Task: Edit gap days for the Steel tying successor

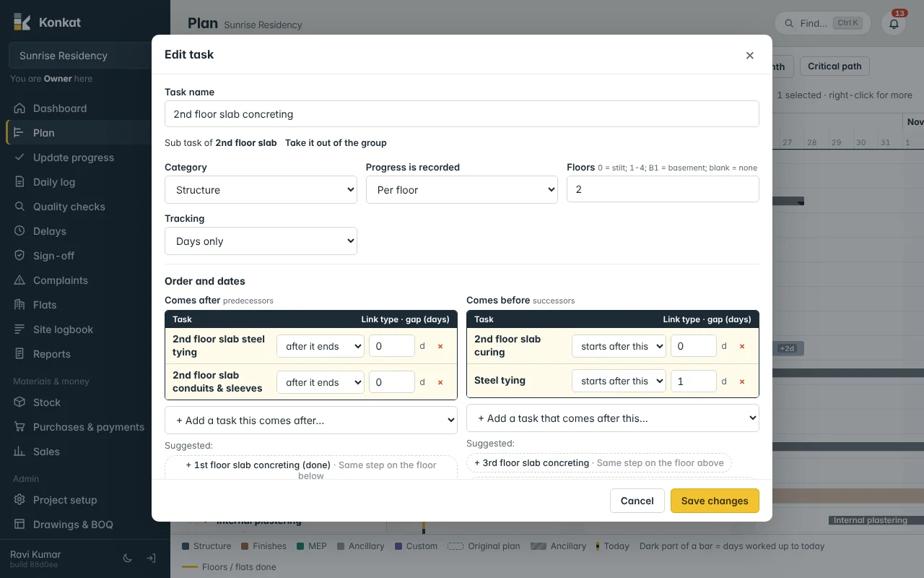Action: pos(694,381)
